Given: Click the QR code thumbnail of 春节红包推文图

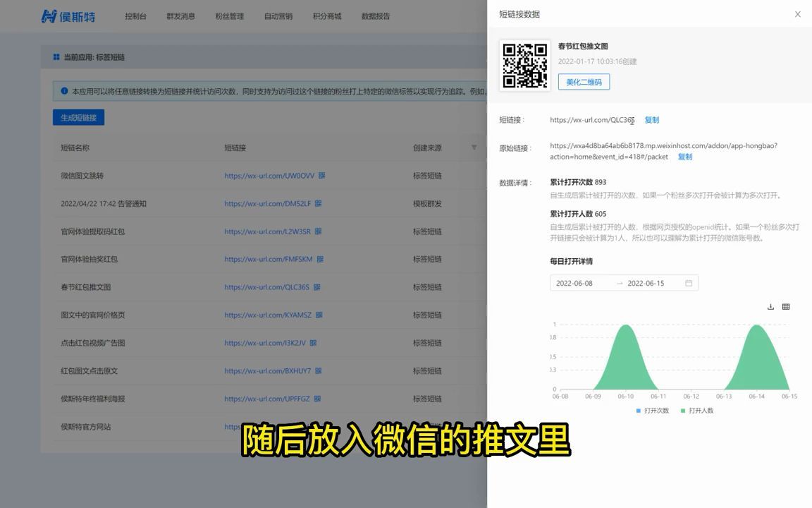Looking at the screenshot, I should 524,64.
